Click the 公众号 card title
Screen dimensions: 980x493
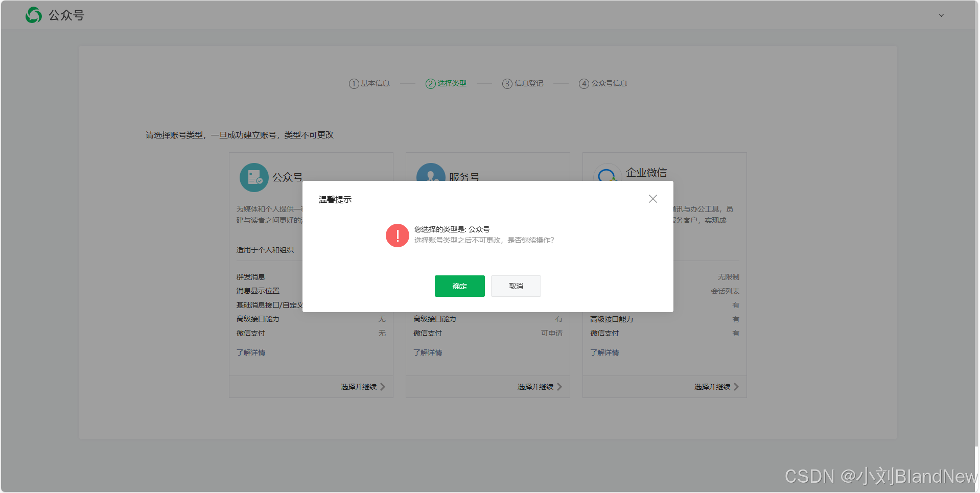287,177
